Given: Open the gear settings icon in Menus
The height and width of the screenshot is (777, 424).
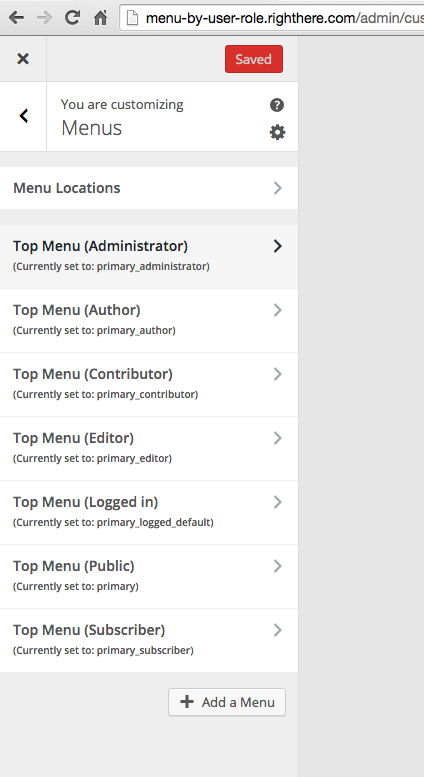Looking at the screenshot, I should tap(277, 132).
